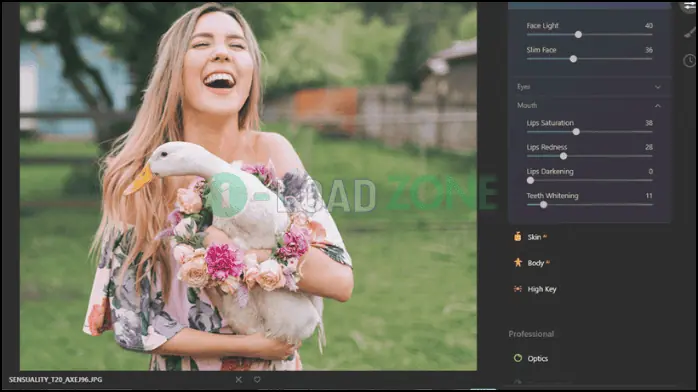Viewport: 698px width, 392px height.
Task: Adjust the Lips Redness slider handle
Action: click(x=564, y=156)
